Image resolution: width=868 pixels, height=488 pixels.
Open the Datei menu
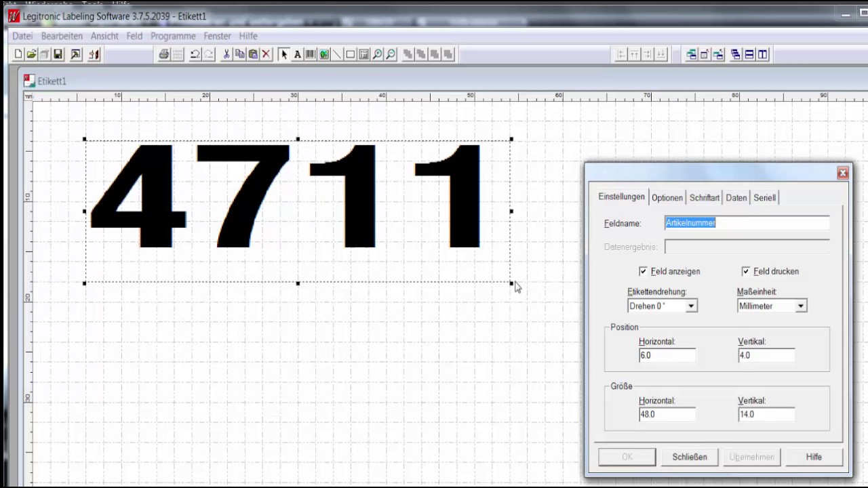22,36
